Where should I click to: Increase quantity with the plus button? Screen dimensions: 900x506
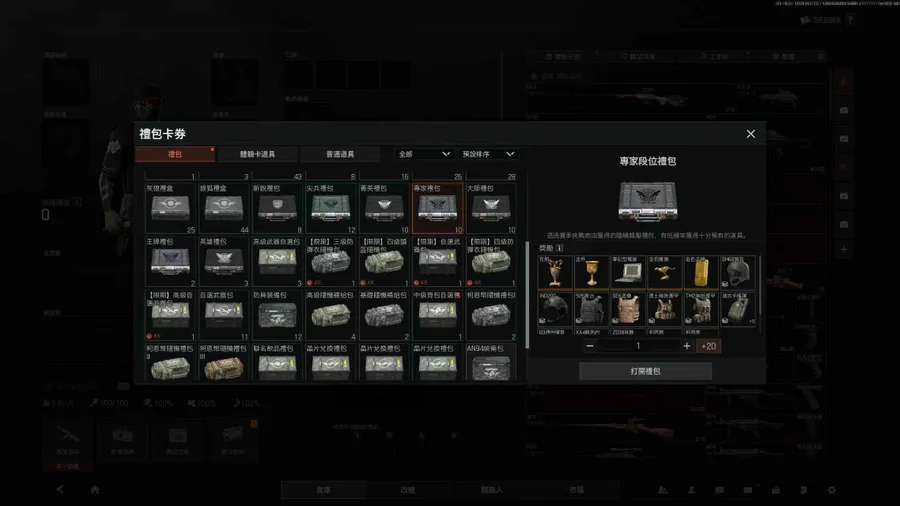click(x=686, y=346)
